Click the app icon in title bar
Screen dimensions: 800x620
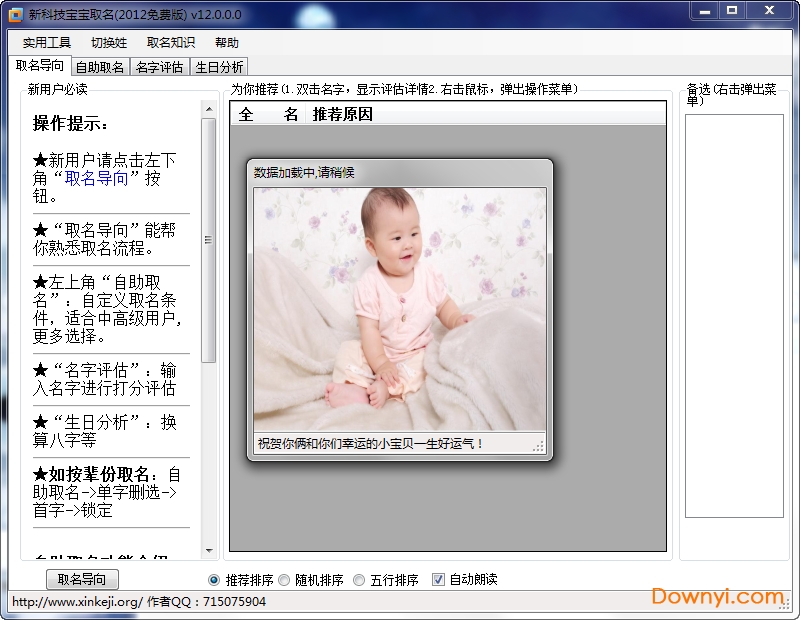pyautogui.click(x=15, y=15)
